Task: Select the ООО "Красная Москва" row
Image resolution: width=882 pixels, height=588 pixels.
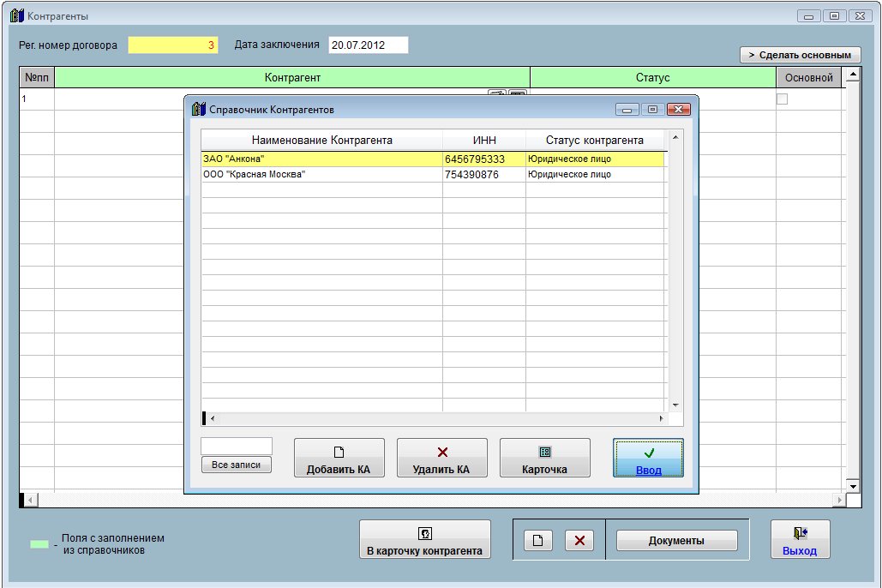Action: click(x=433, y=175)
